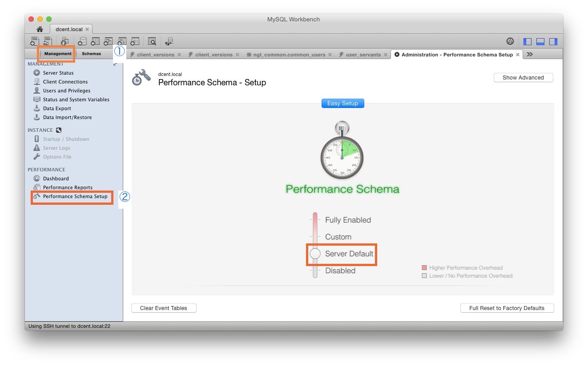Close the Performance Schema Setup tab
The image size is (588, 366).
pyautogui.click(x=518, y=55)
